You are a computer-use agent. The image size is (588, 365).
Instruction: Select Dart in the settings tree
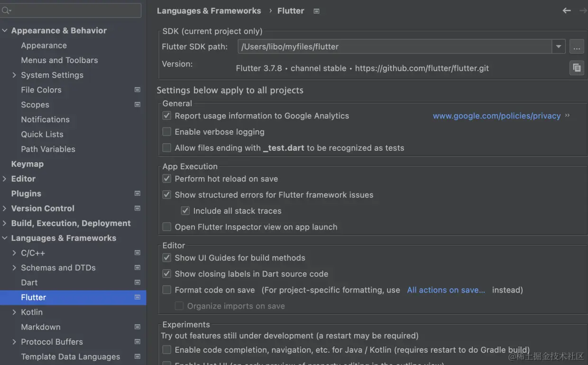pos(29,283)
